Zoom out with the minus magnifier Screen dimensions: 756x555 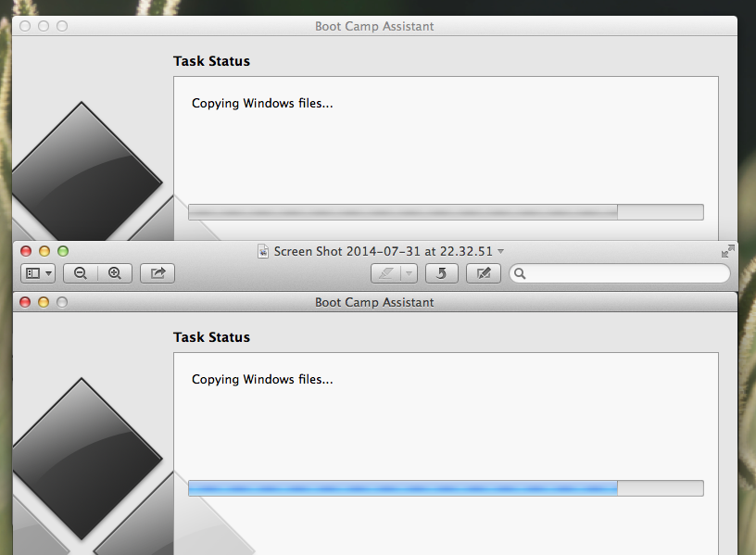point(81,273)
